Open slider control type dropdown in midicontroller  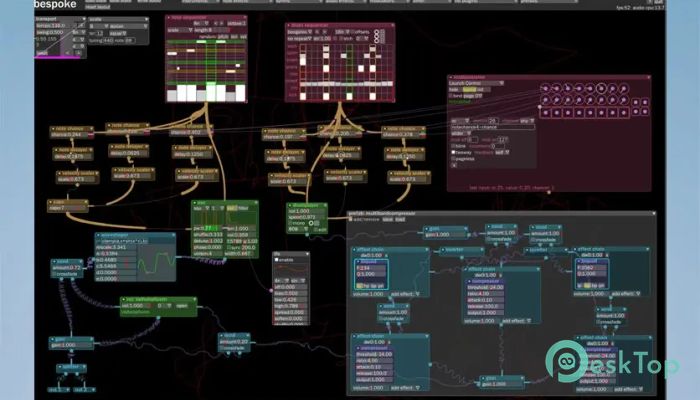click(x=461, y=133)
